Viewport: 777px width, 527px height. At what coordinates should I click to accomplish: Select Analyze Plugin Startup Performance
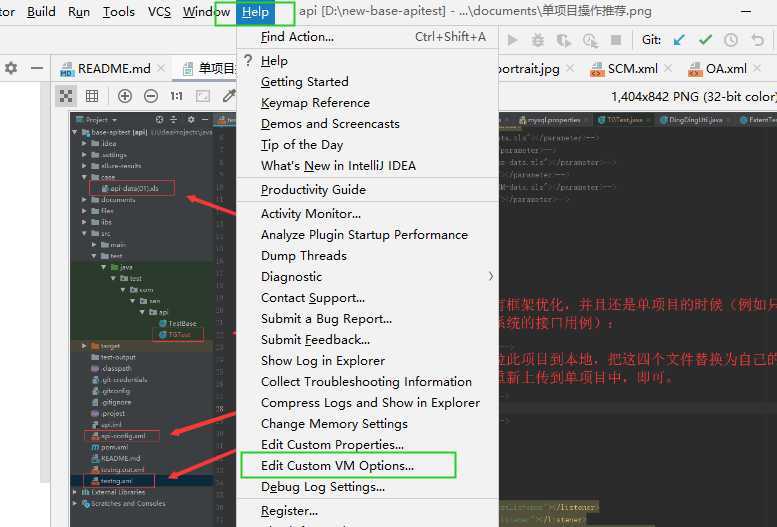[368, 235]
